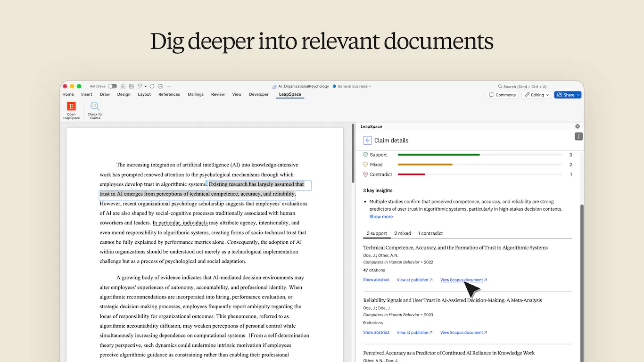Switch to the References tab
This screenshot has height=362, width=644.
click(169, 94)
